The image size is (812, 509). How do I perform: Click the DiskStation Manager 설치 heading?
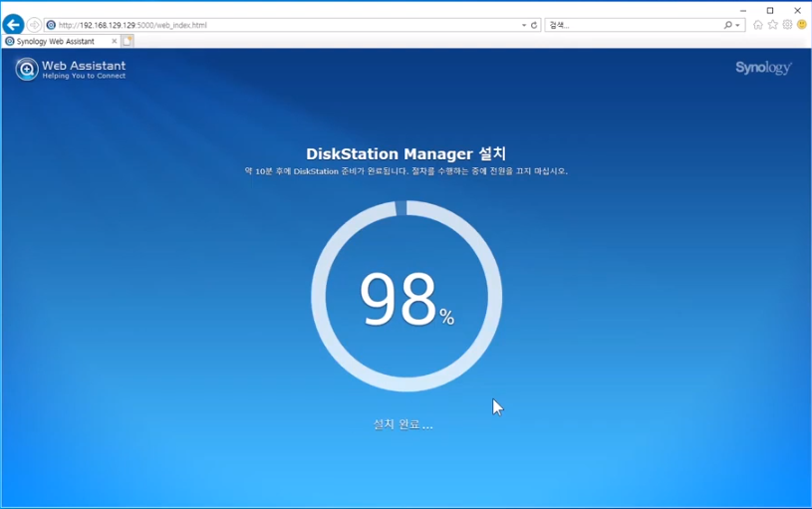pyautogui.click(x=406, y=153)
